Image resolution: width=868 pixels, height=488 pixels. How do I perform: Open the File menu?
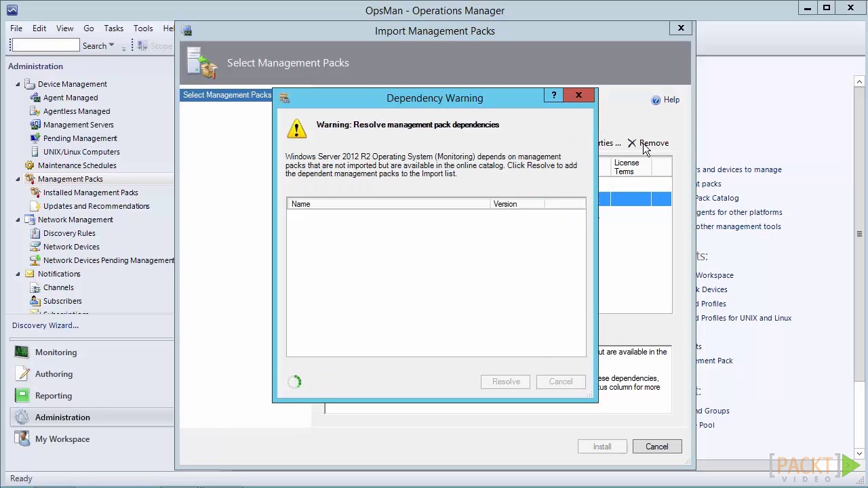[x=16, y=28]
